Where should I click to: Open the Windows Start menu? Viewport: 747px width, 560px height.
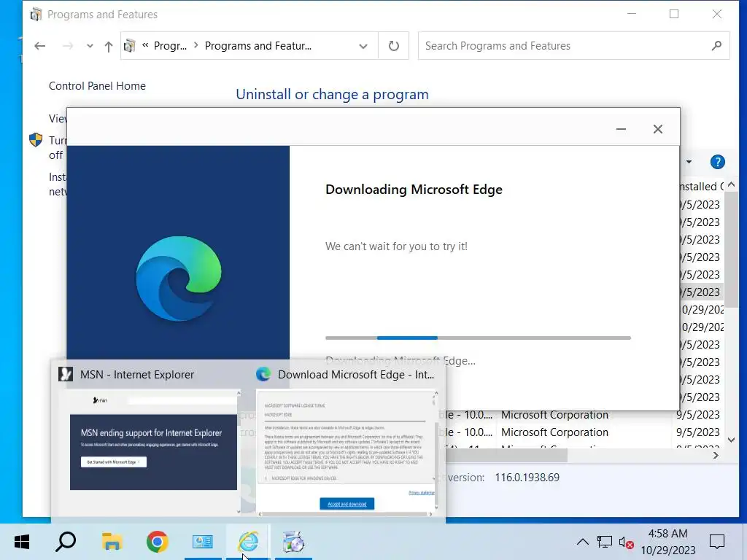(x=22, y=542)
